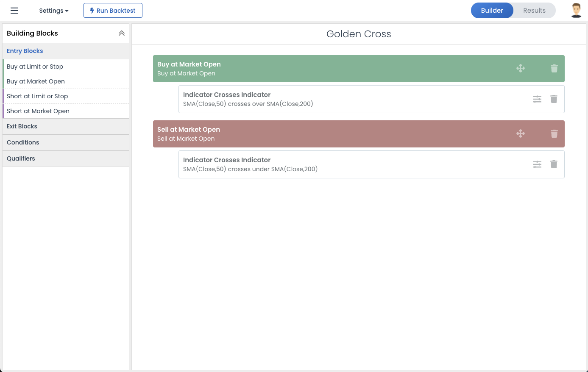Delete the crosses under condition
The height and width of the screenshot is (372, 588).
pyautogui.click(x=554, y=164)
